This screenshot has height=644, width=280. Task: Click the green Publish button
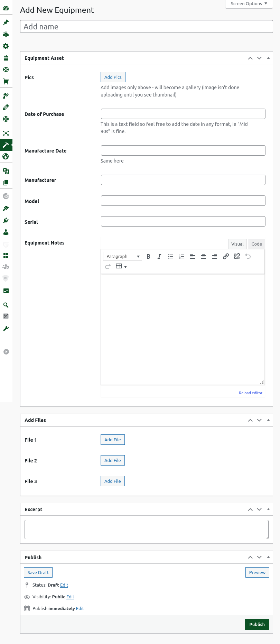point(257,624)
